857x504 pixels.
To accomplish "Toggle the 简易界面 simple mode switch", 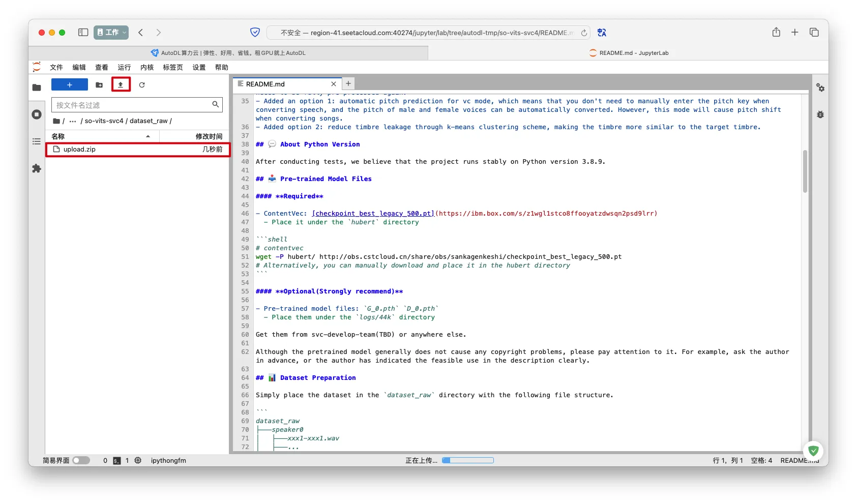I will click(81, 460).
